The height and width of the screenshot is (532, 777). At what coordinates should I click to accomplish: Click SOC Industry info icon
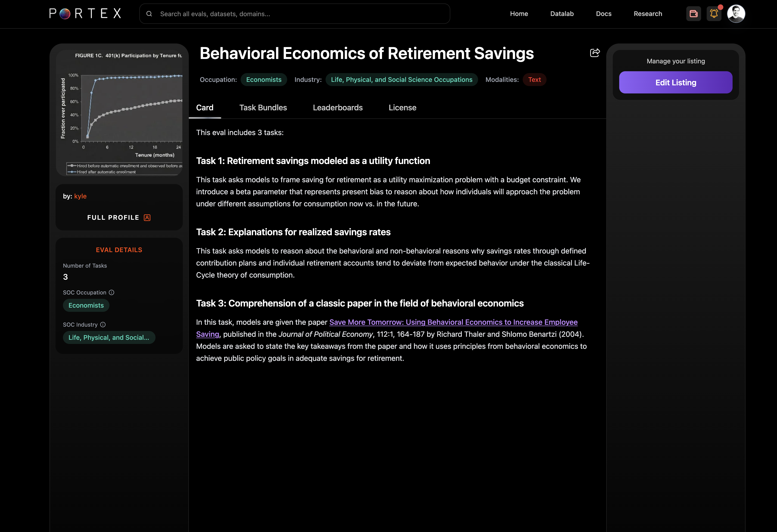[x=103, y=325]
